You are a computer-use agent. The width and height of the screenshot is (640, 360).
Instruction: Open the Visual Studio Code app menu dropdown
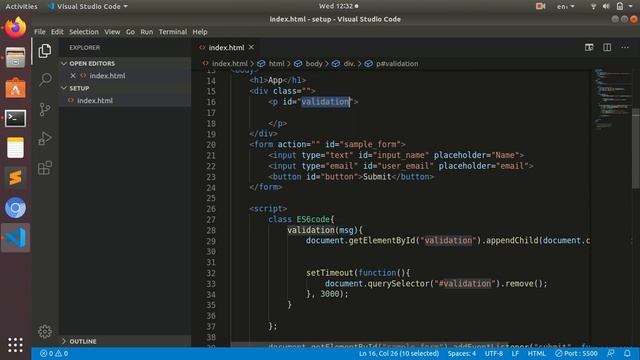(x=88, y=6)
